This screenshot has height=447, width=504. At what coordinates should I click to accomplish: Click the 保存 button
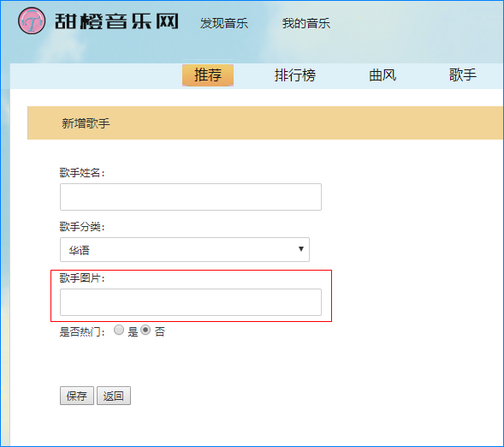pos(77,396)
